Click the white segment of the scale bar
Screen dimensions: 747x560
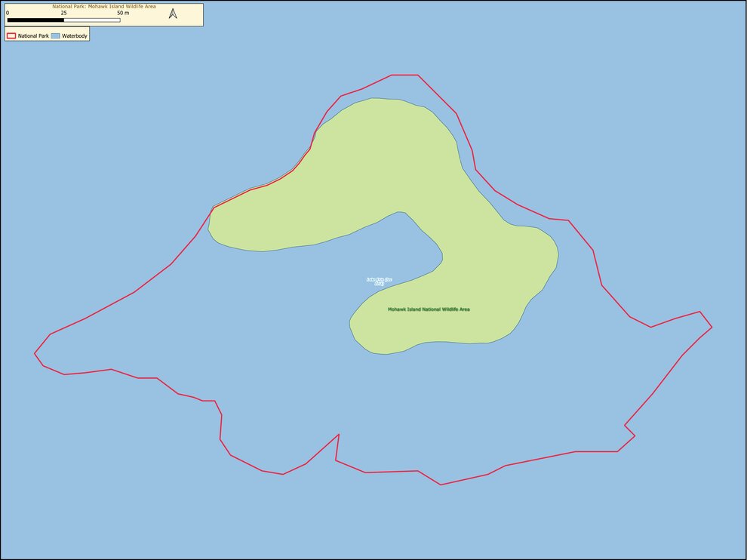pyautogui.click(x=92, y=20)
